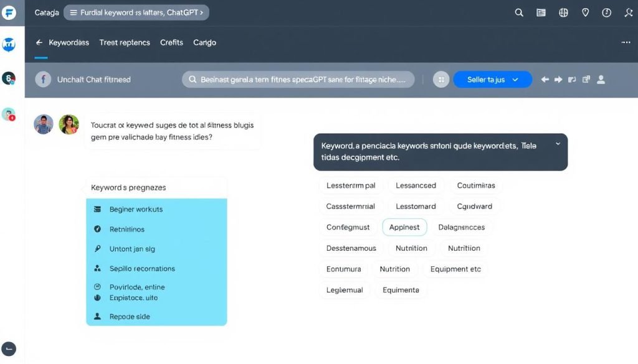The height and width of the screenshot is (364, 638).
Task: Toggle the Coutimiiras keyword chip
Action: [x=476, y=185]
